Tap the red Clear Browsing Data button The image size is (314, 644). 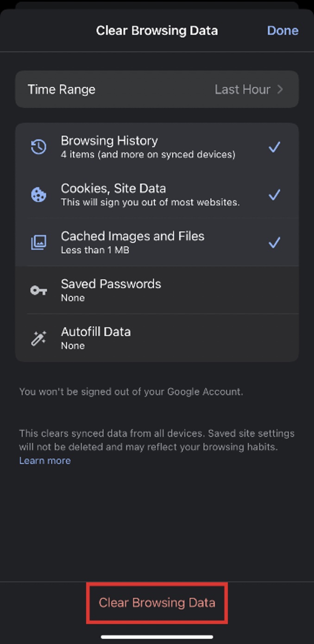(157, 603)
